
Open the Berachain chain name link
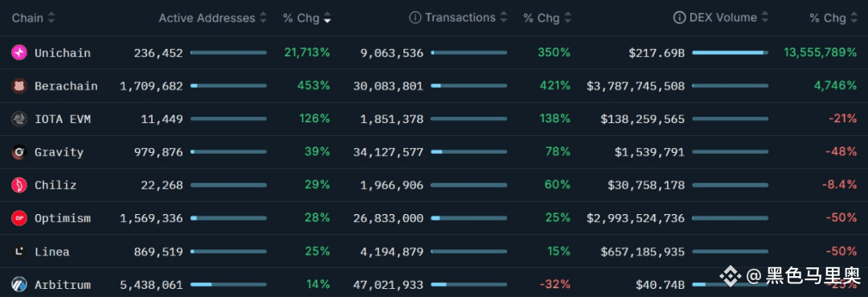[x=66, y=86]
